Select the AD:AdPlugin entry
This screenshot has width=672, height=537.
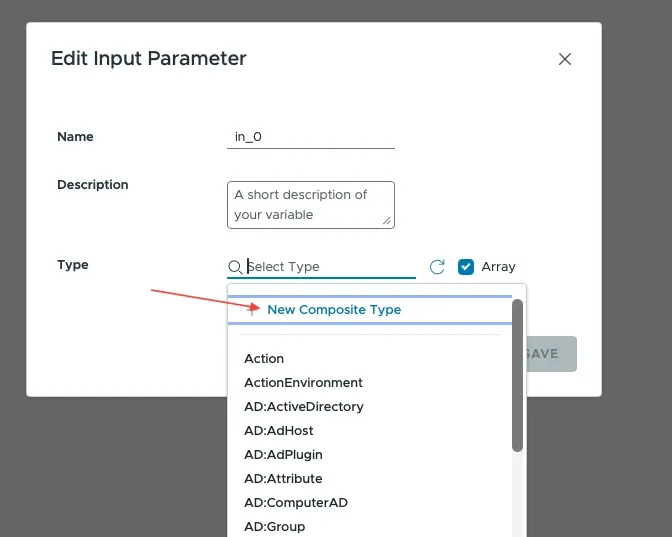pyautogui.click(x=283, y=455)
